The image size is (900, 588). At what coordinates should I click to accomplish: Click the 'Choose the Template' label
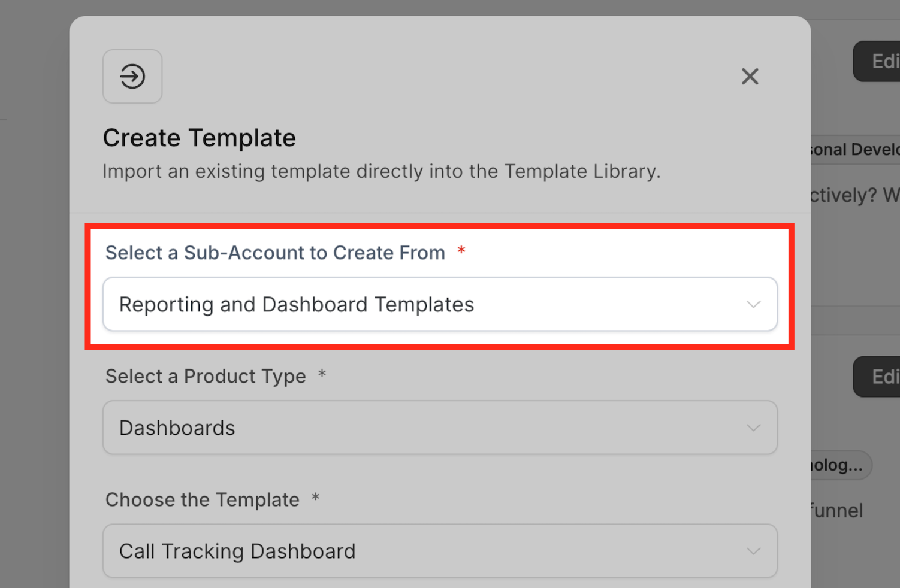point(202,499)
